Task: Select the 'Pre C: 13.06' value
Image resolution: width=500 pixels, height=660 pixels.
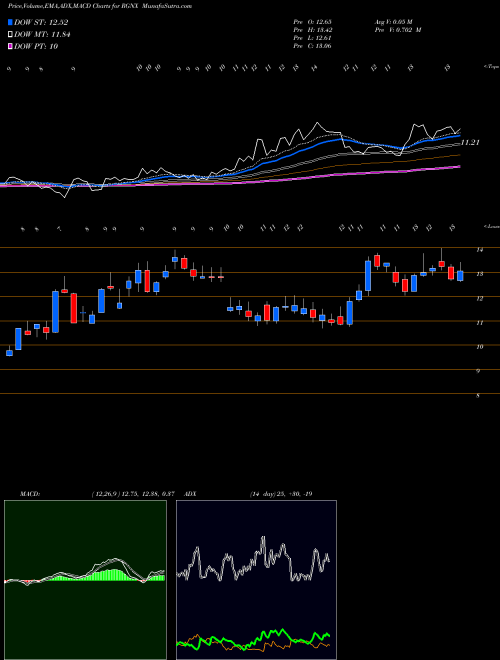Action: click(x=312, y=46)
